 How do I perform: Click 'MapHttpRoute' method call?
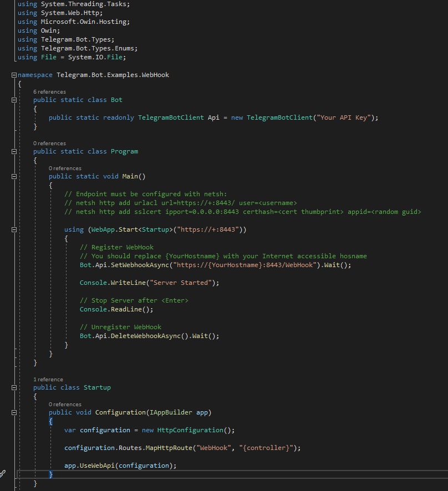pyautogui.click(x=169, y=448)
